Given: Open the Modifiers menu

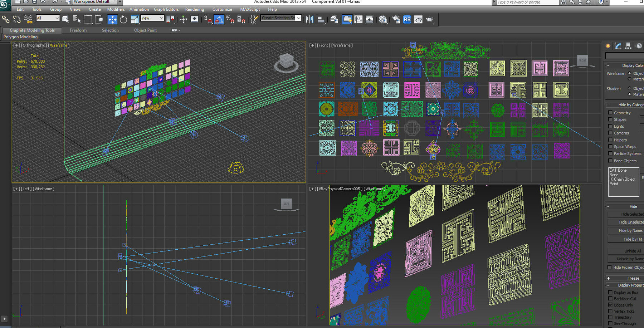Looking at the screenshot, I should point(116,9).
